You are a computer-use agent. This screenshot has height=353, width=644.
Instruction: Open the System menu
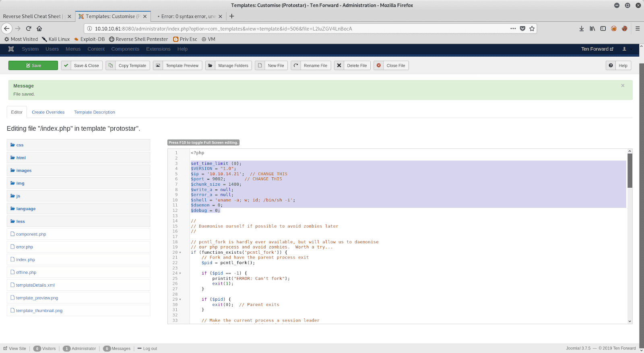tap(30, 49)
